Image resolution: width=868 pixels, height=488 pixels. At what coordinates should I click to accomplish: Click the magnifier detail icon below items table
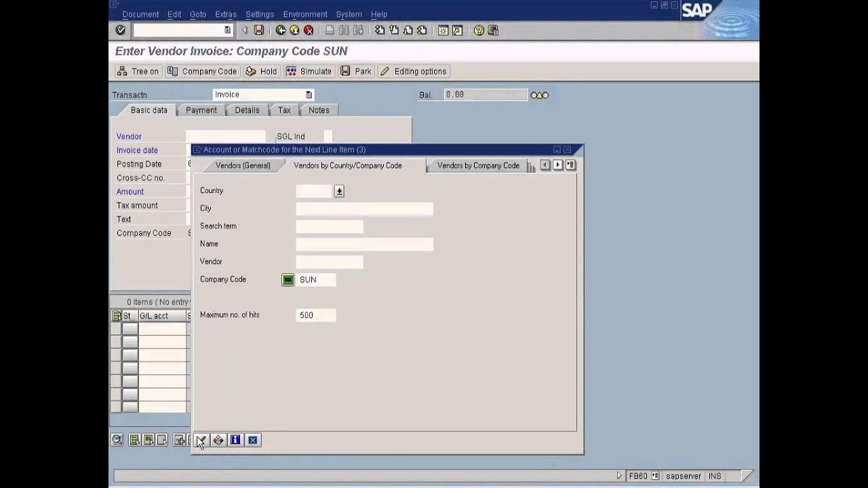(117, 441)
